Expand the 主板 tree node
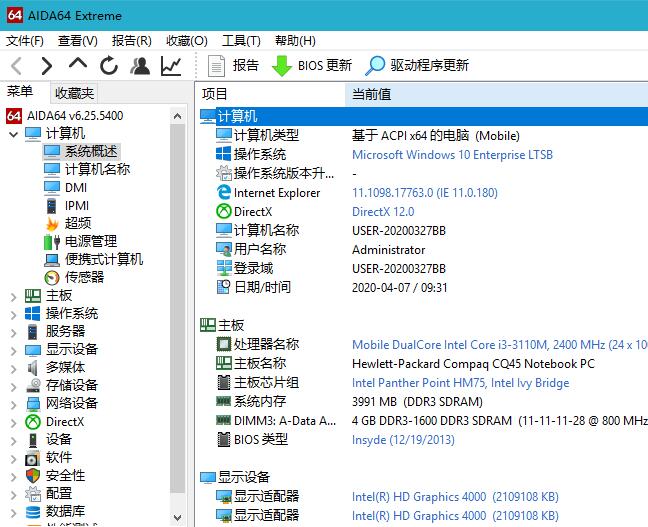Screen dimensions: 648x527 (14, 296)
